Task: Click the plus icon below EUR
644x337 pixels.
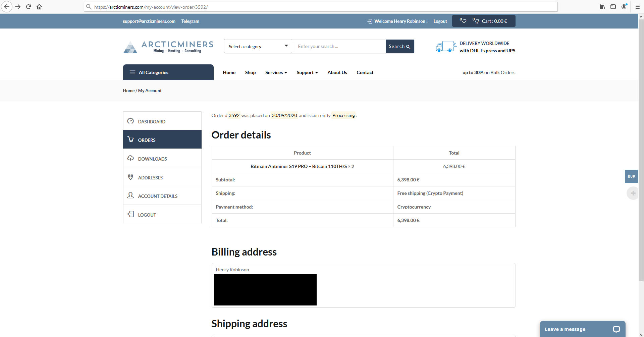Action: 633,193
